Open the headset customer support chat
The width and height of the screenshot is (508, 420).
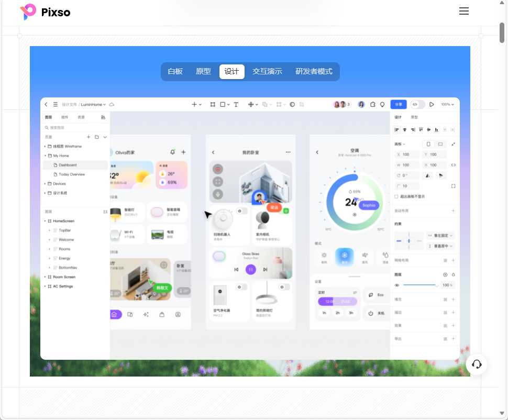point(477,364)
